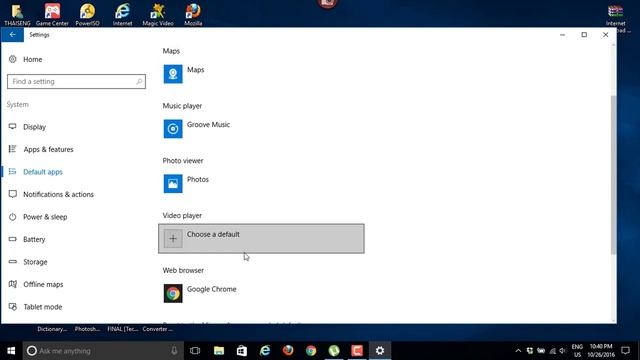Open the Magic Video desktop icon
Viewport: 640px width, 360px height.
[x=158, y=14]
